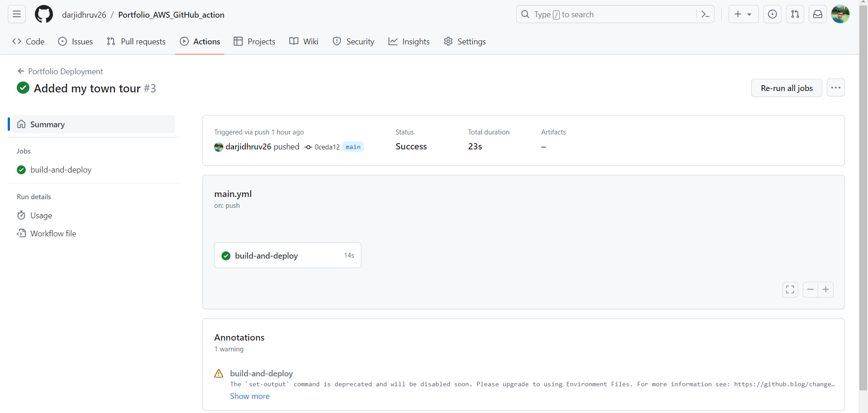868x413 pixels.
Task: Open the Workflow file sidebar item
Action: point(53,233)
